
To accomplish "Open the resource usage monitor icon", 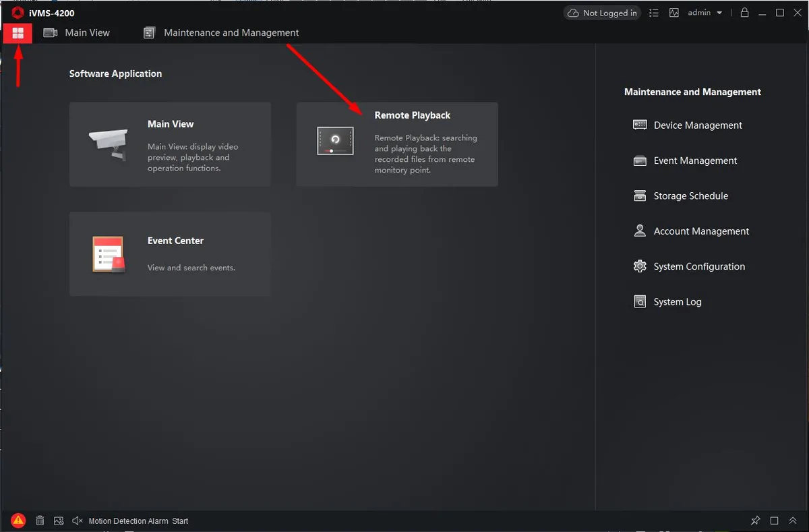I will pos(674,13).
